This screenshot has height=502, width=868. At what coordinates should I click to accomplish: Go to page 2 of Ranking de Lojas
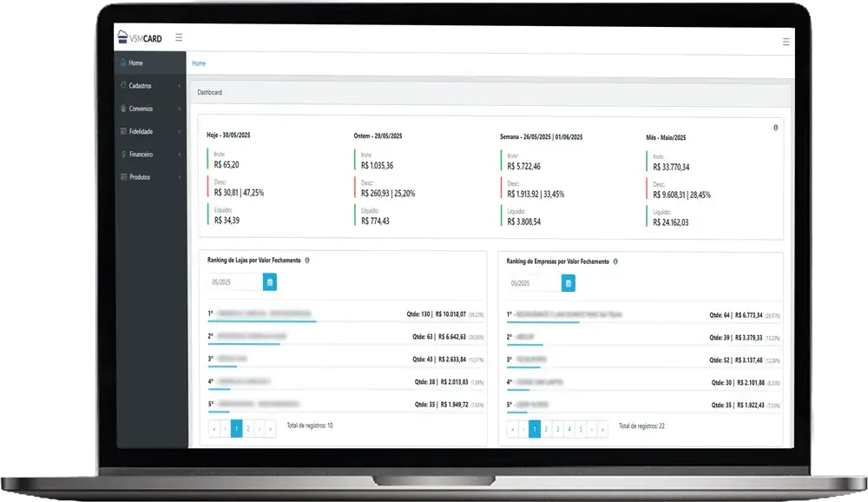click(247, 428)
